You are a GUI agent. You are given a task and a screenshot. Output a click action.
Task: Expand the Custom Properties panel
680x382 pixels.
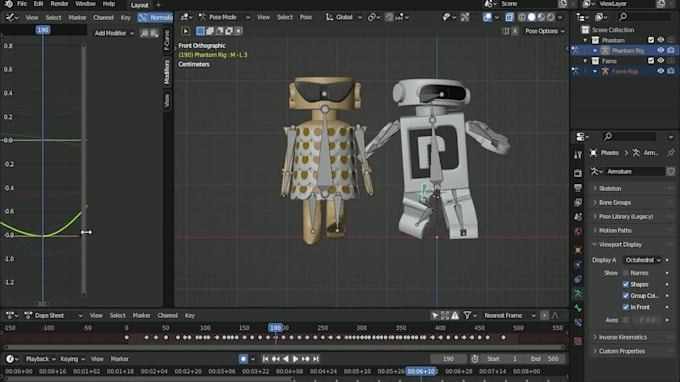[633, 351]
